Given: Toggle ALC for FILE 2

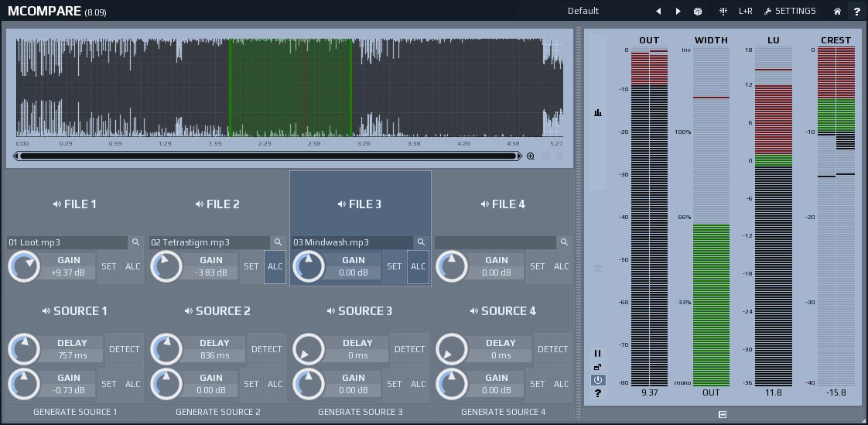Looking at the screenshot, I should coord(275,266).
